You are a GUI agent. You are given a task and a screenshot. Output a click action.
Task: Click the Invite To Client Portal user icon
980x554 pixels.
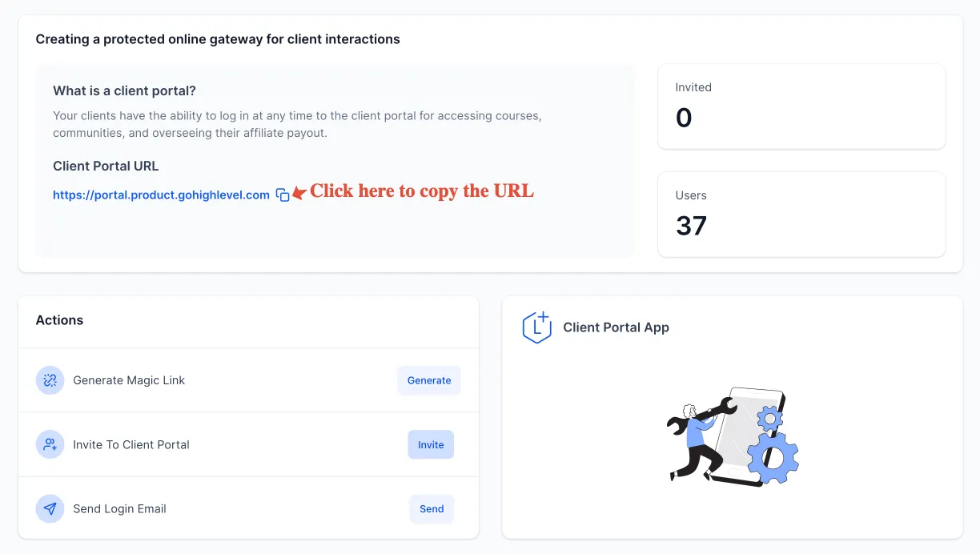50,444
